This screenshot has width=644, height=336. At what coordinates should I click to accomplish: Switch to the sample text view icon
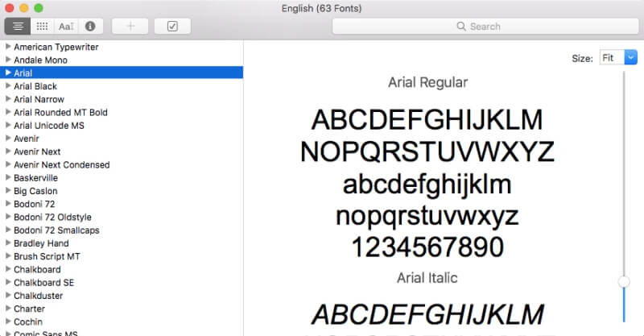click(18, 27)
